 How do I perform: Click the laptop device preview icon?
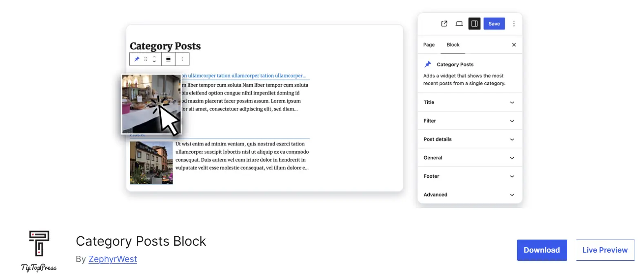(459, 24)
